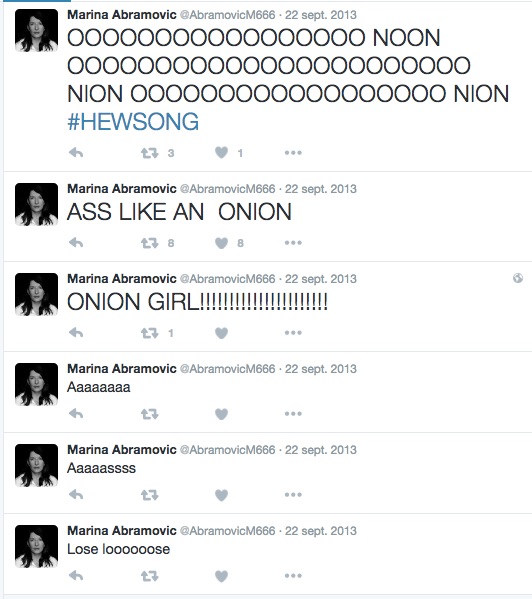
Task: Like the #HEWSONG tweet
Action: (x=222, y=153)
